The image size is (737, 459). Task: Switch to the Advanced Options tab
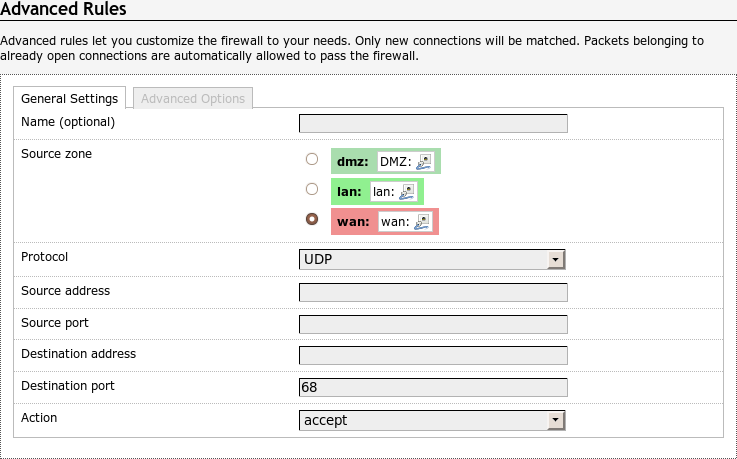[x=193, y=98]
